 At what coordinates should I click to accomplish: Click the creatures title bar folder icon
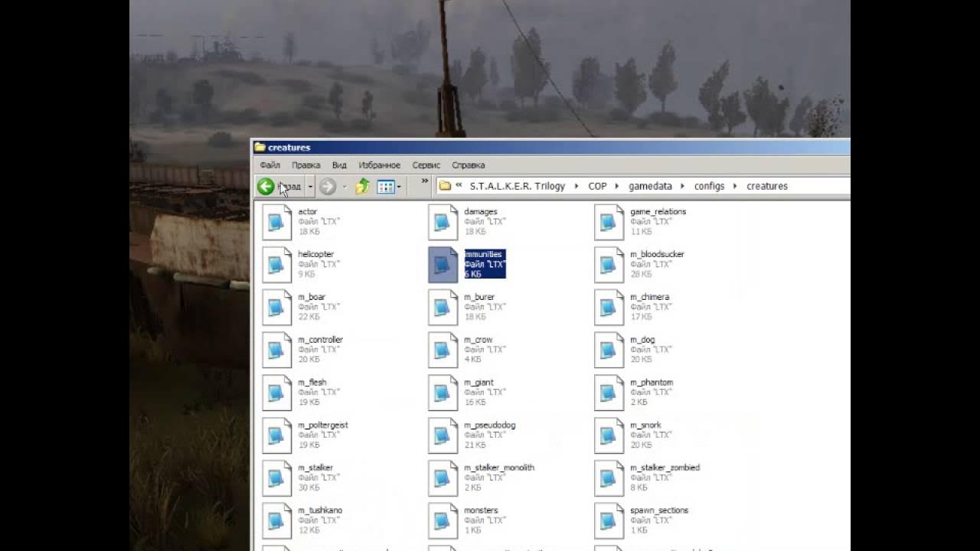click(260, 147)
